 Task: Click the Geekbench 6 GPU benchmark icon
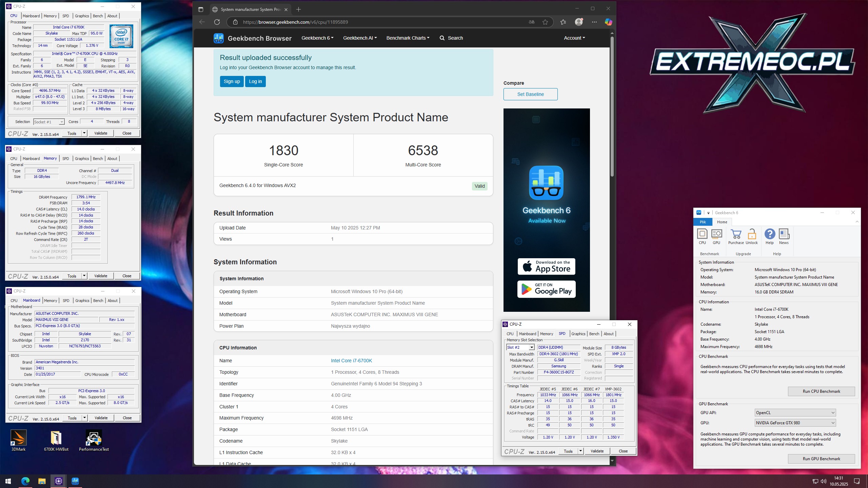tap(716, 237)
